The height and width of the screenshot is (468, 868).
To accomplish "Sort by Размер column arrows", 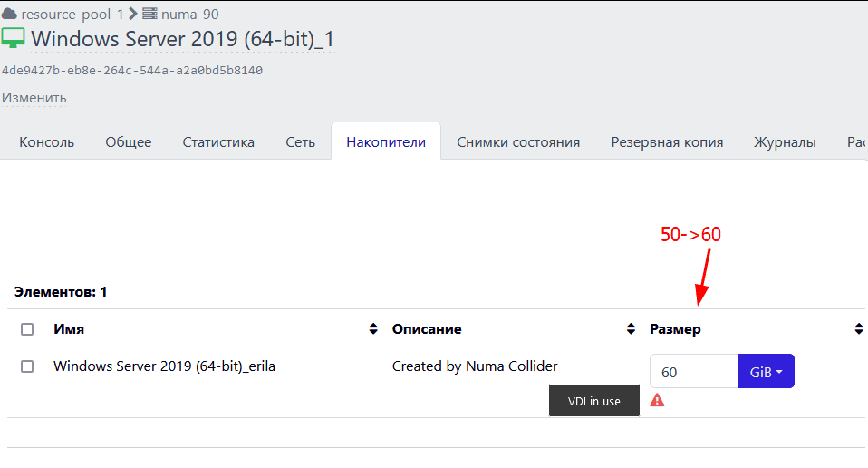I will pos(858,329).
